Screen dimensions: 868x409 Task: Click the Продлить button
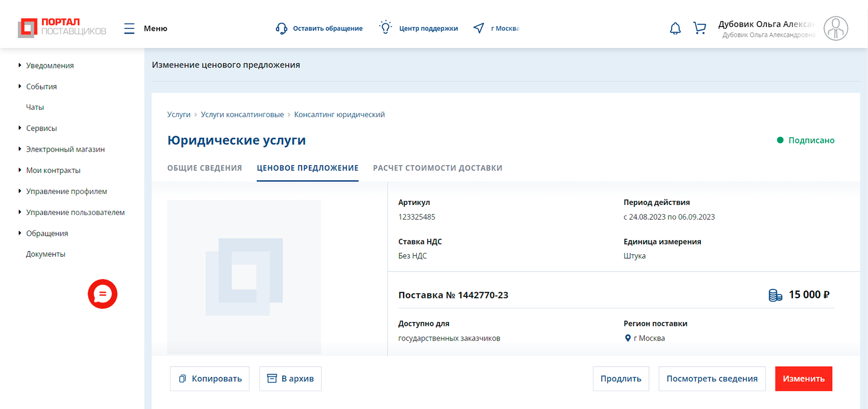621,379
